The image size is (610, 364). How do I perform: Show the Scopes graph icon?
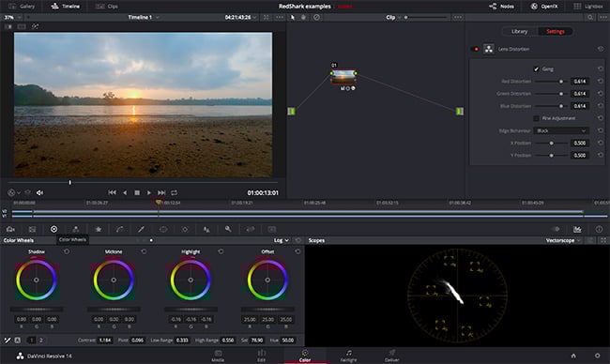pos(577,230)
